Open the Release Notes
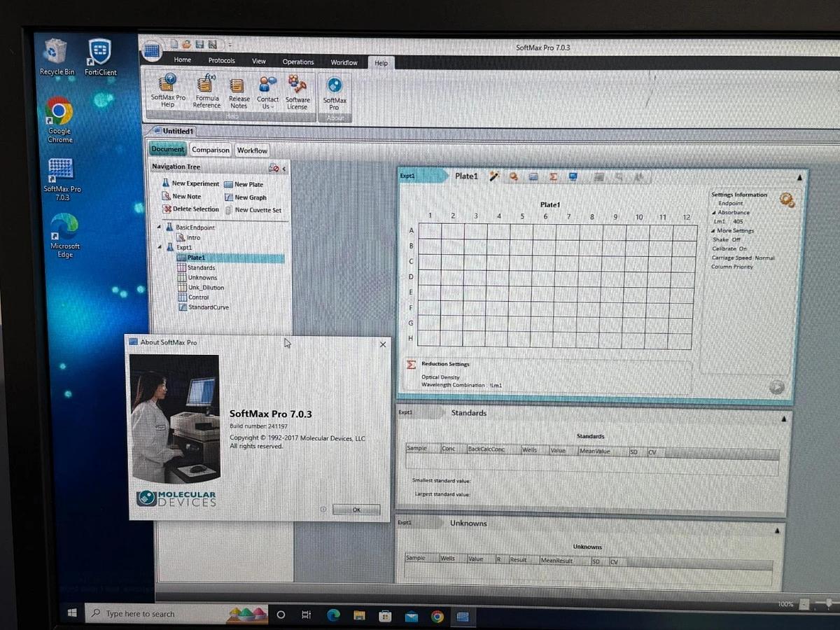The image size is (840, 630). (239, 92)
